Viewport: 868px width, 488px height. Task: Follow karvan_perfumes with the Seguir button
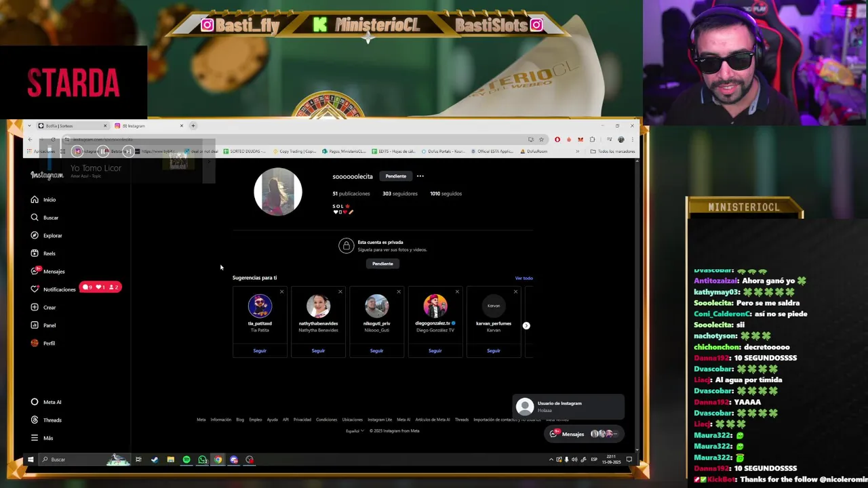pos(493,350)
